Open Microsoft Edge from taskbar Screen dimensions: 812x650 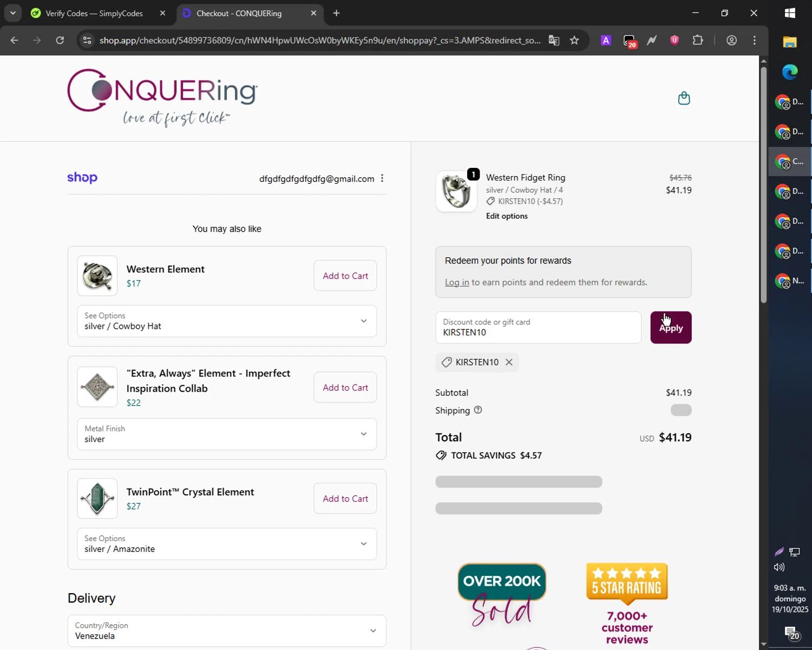point(790,71)
